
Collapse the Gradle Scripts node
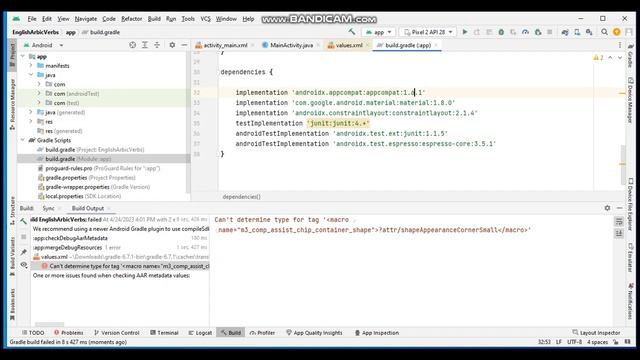[23, 140]
